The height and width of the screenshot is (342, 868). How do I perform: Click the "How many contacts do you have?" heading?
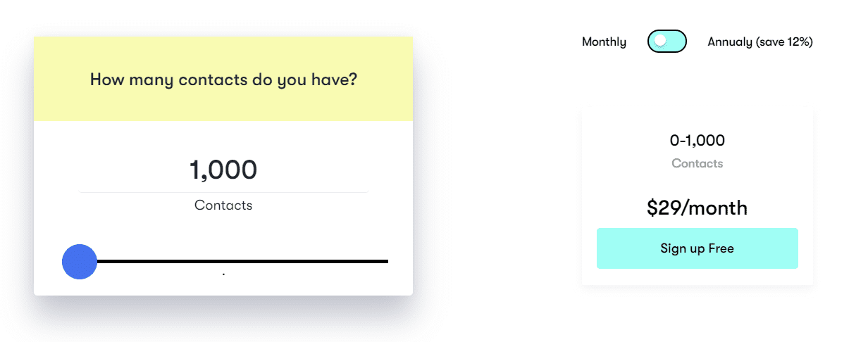pyautogui.click(x=223, y=80)
